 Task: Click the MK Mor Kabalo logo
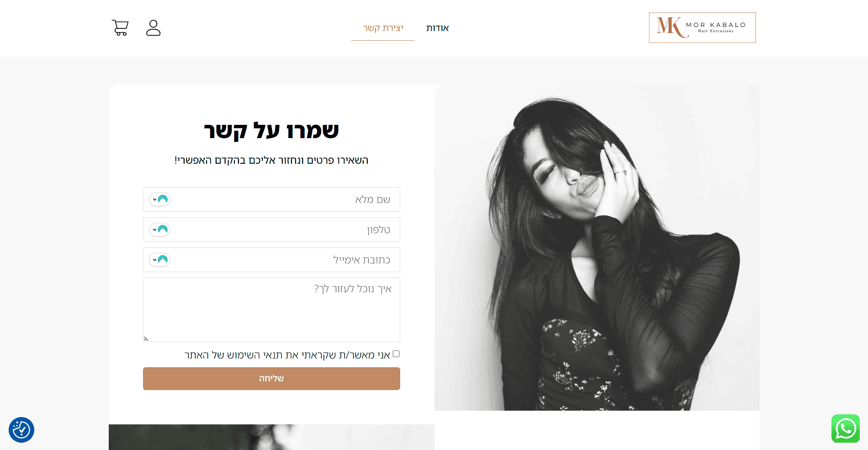pos(702,28)
